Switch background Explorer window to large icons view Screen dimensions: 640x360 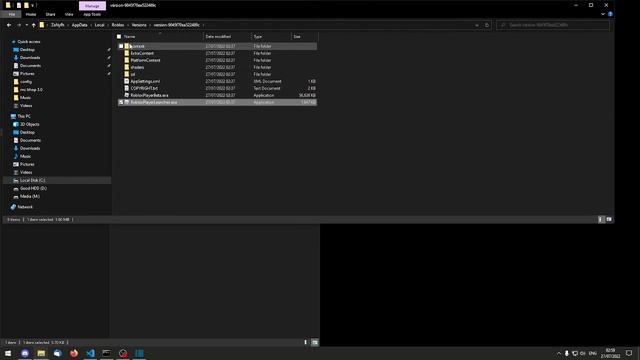(x=315, y=342)
